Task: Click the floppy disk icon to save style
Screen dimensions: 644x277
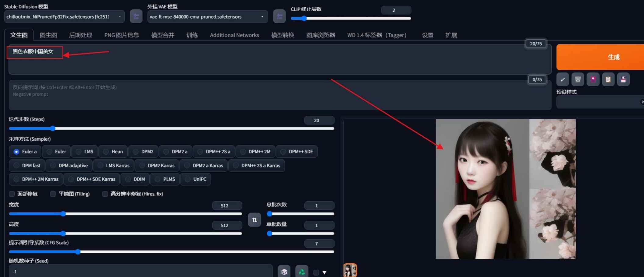Action: pyautogui.click(x=623, y=80)
